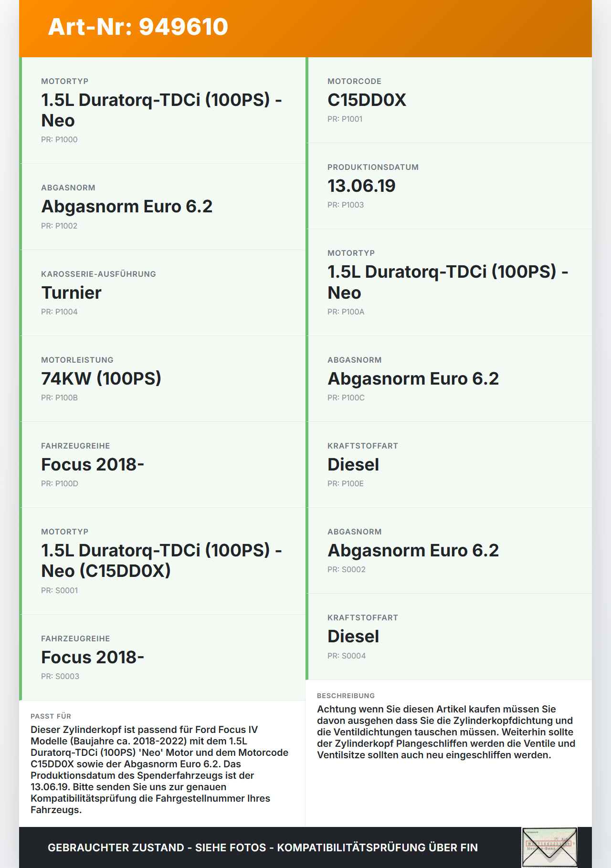Click 'Abgasnorm Euro 6.2' above PR: S0002
Viewport: 611px width, 868px height.
click(x=413, y=550)
